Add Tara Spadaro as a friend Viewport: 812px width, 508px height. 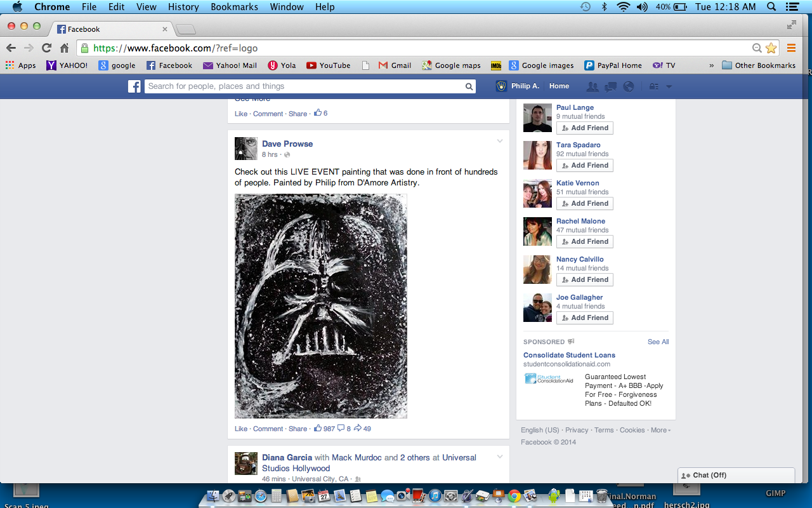pos(584,165)
